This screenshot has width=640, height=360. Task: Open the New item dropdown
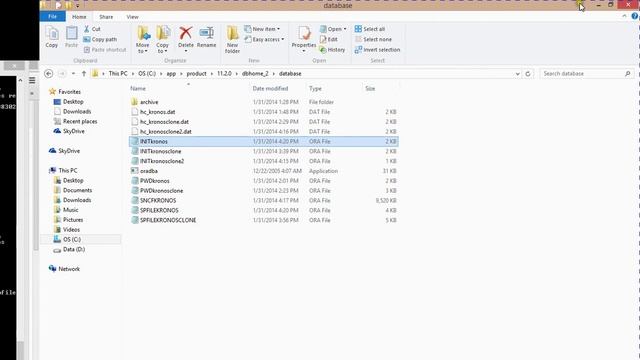pos(262,29)
